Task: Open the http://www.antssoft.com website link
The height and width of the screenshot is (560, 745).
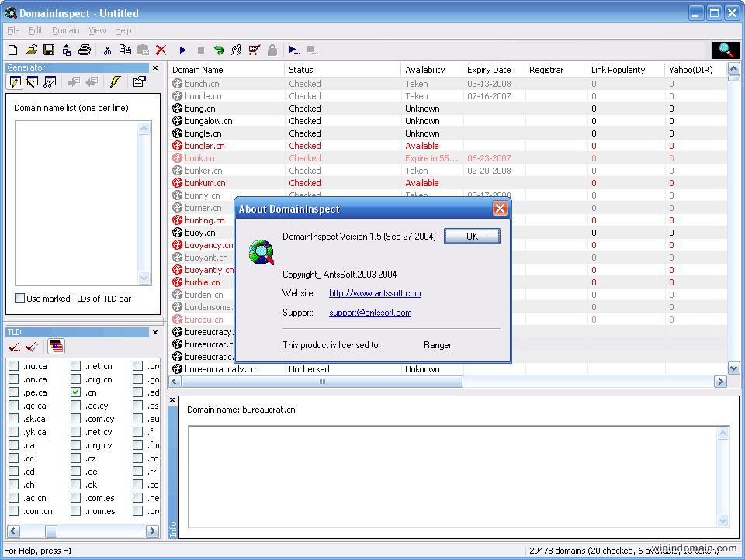Action: point(375,293)
